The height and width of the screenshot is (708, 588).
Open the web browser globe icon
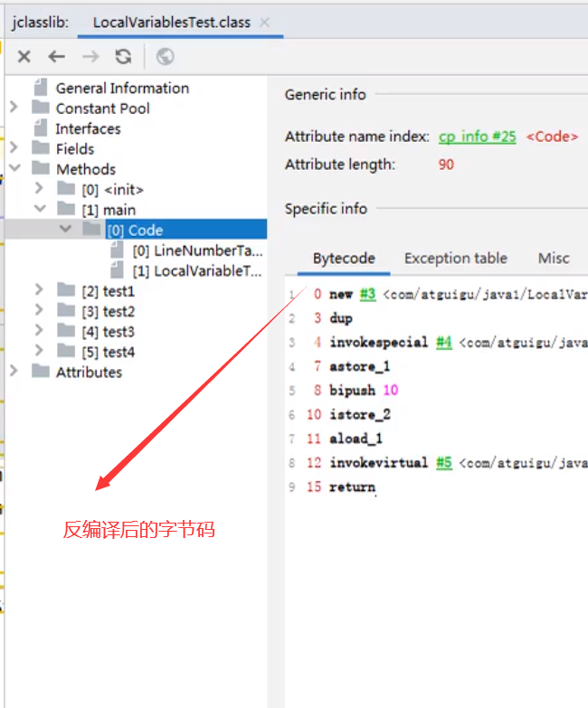pos(166,56)
